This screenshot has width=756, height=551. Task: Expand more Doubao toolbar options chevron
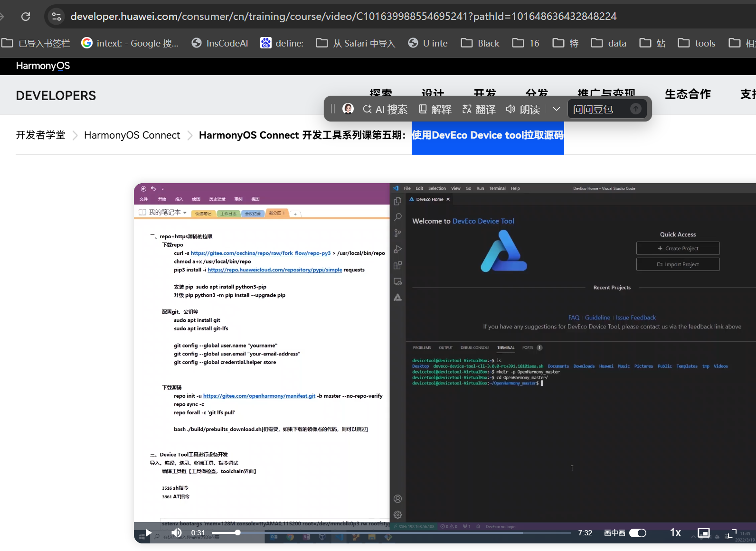tap(557, 109)
